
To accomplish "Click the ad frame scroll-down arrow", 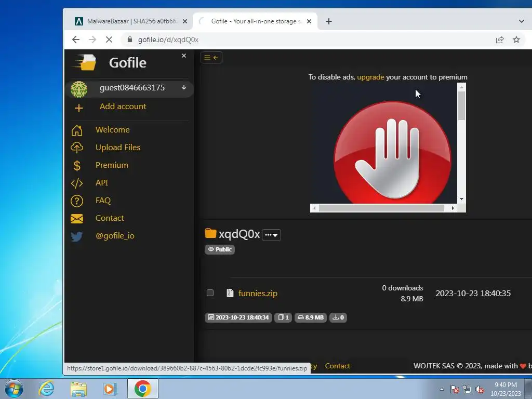I will (461, 199).
